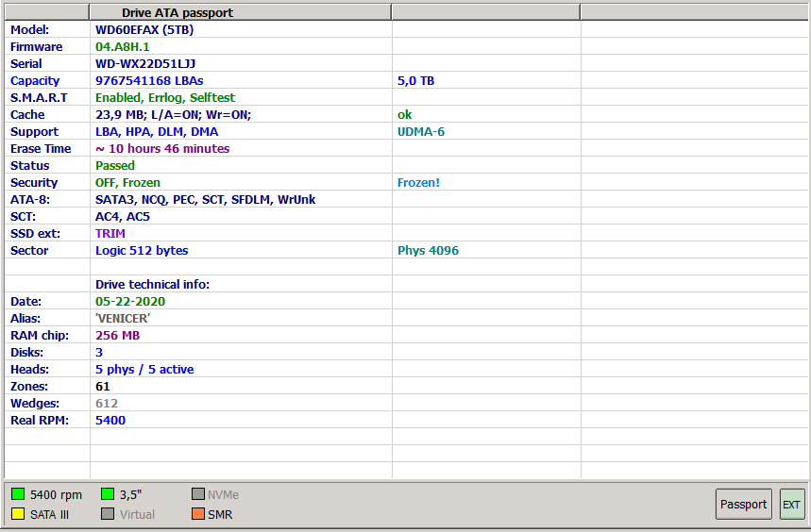Screen dimensions: 811x532
Task: Click the Real RPM value '5400'
Action: [x=110, y=421]
